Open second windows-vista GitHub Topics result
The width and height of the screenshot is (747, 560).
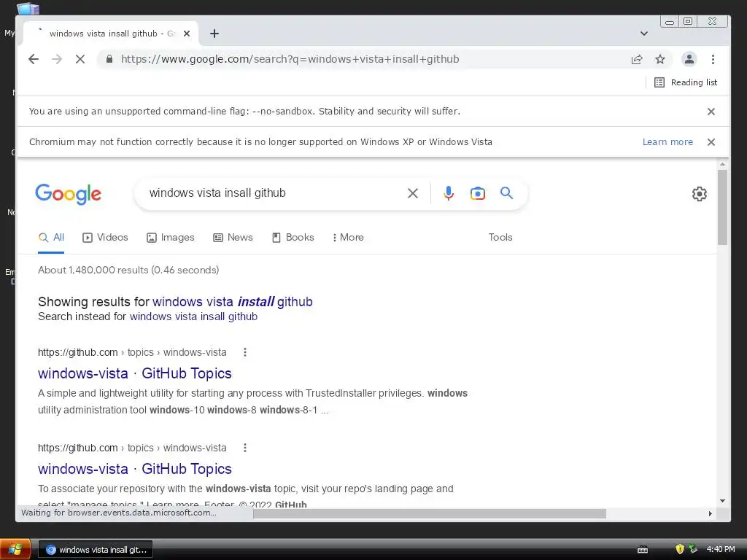click(x=135, y=469)
